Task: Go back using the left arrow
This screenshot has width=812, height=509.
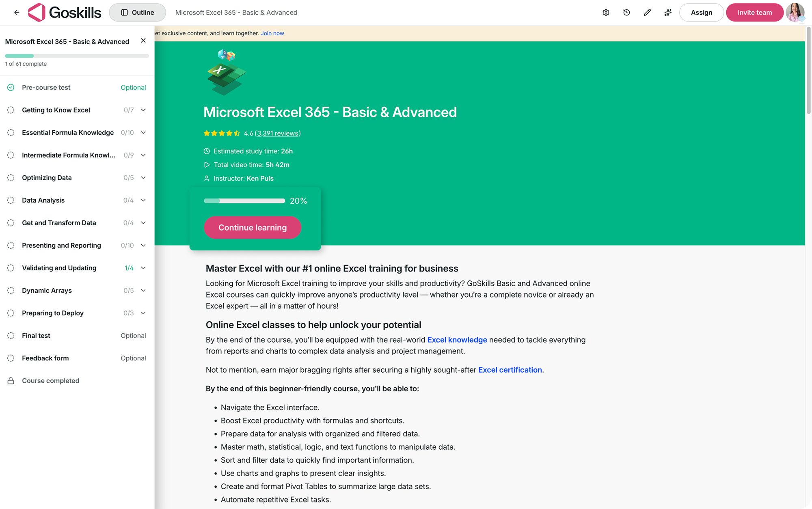Action: click(x=17, y=13)
